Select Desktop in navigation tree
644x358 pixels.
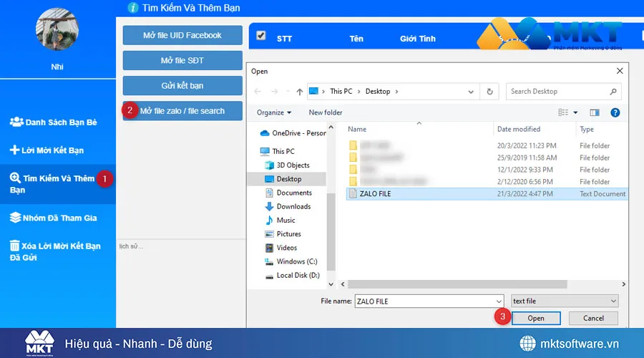pos(287,179)
